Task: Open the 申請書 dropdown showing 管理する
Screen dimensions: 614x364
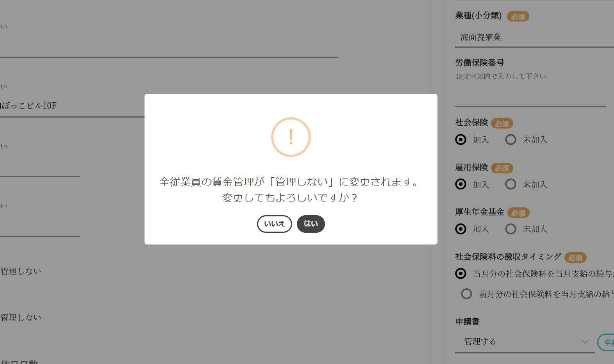Action: pyautogui.click(x=525, y=342)
